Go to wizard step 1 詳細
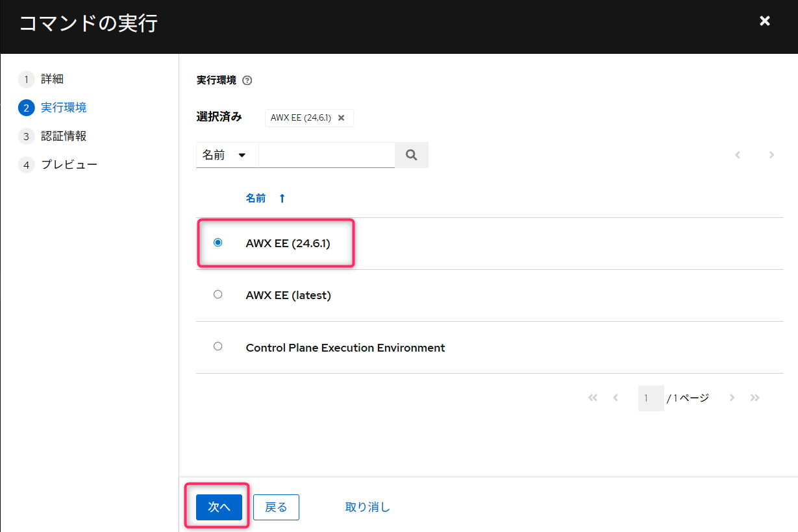798x532 pixels. pos(42,79)
